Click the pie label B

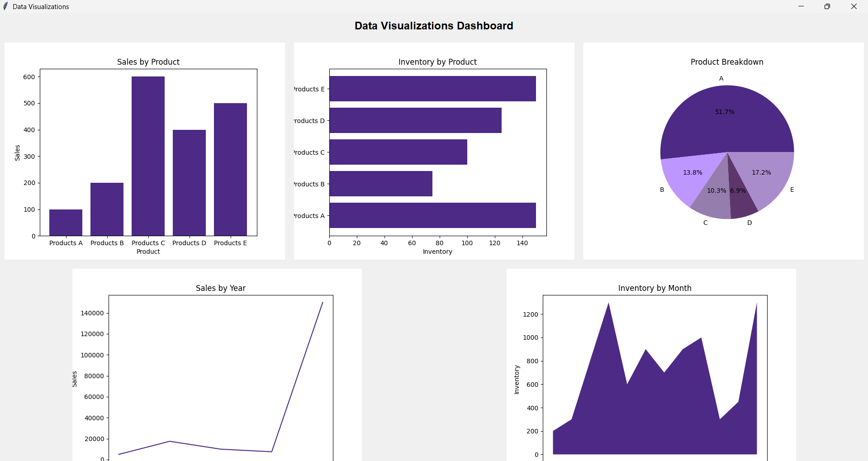(662, 190)
